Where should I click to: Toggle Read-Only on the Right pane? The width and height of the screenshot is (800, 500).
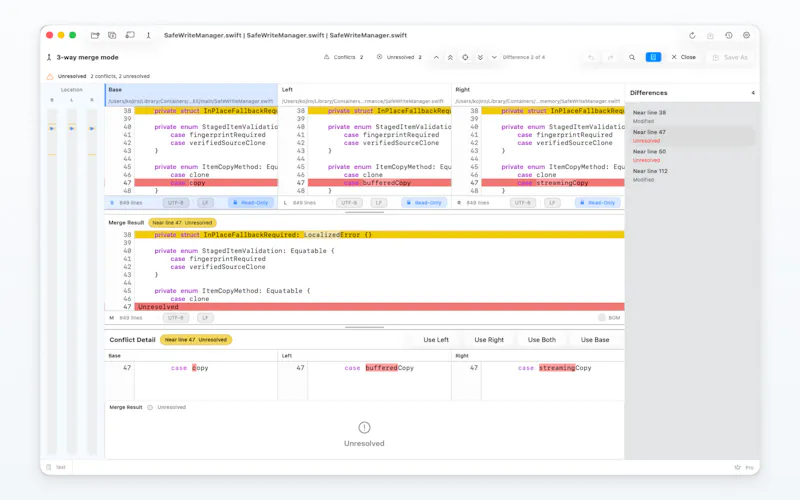point(597,203)
